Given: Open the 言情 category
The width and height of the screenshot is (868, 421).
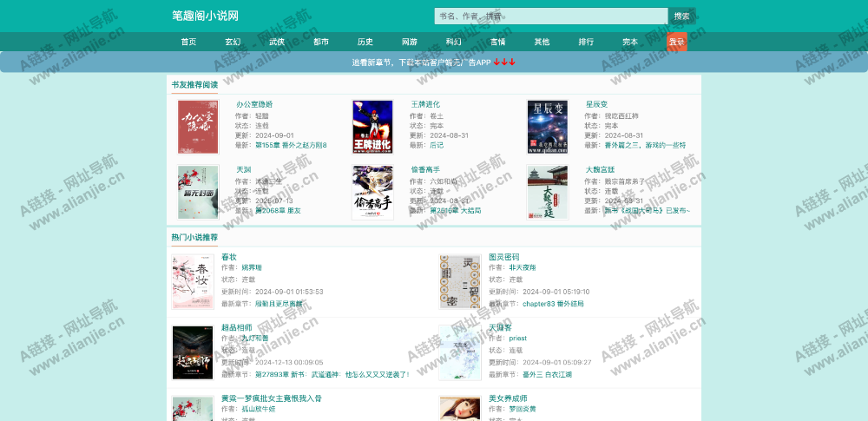Looking at the screenshot, I should 497,42.
